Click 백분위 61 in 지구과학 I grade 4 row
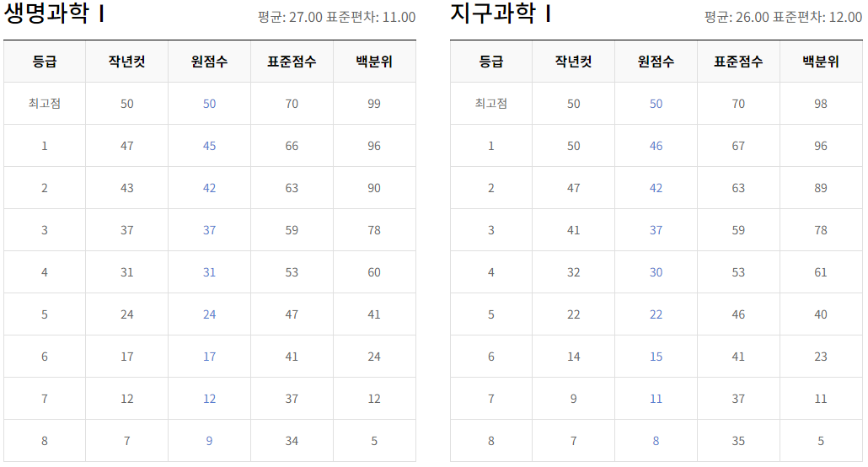 pos(821,272)
